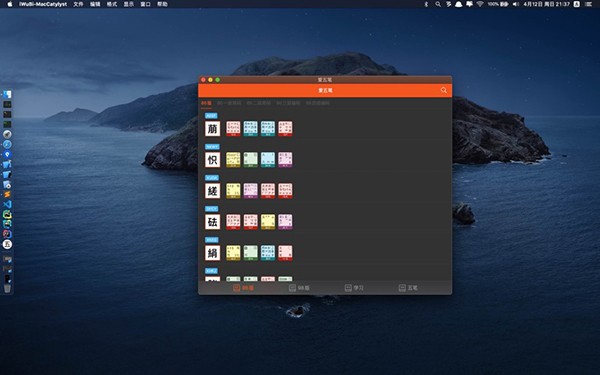Open the green key card in 帜 row
Image resolution: width=600 pixels, height=375 pixels.
click(x=251, y=160)
